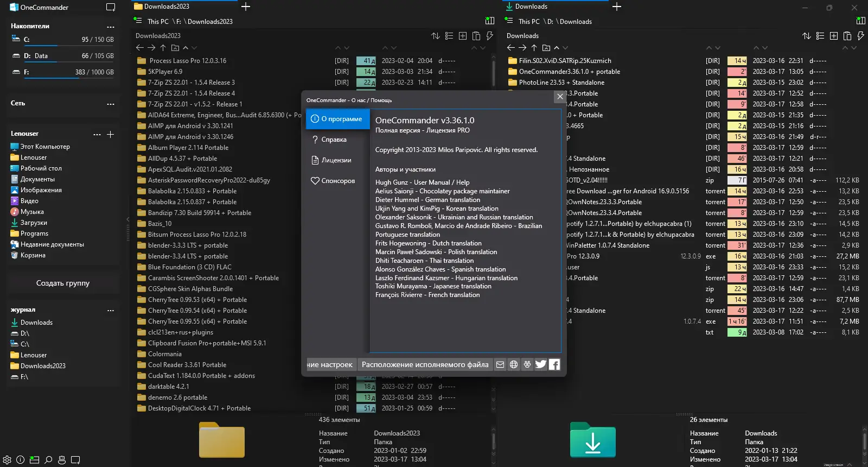Screen dimensions: 868x467
Task: Go back in the right pane navigation
Action: [511, 48]
